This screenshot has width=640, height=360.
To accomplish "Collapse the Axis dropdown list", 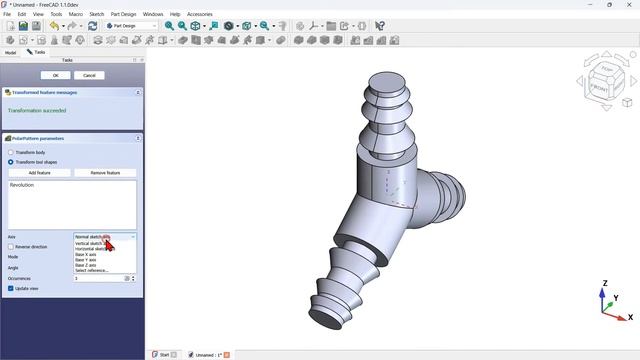I will tap(105, 237).
